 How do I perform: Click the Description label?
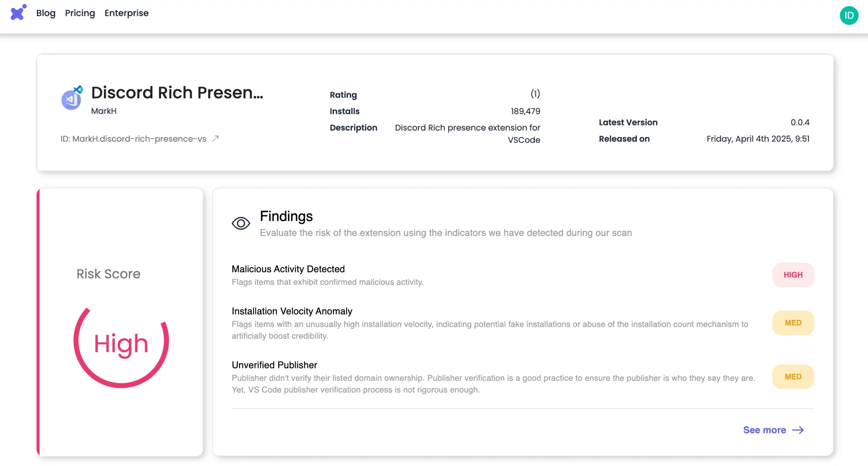[x=353, y=128]
